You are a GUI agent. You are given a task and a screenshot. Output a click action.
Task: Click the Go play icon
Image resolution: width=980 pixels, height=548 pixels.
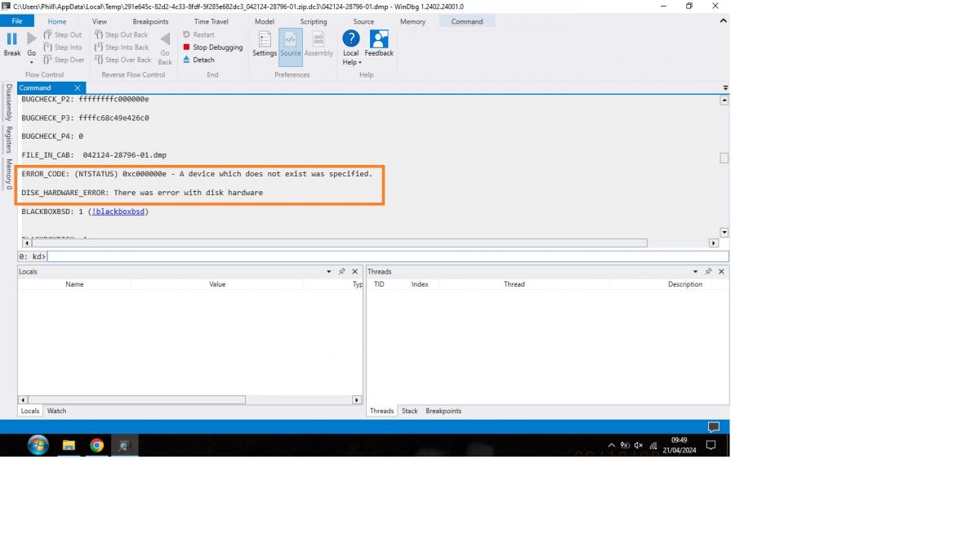point(31,38)
